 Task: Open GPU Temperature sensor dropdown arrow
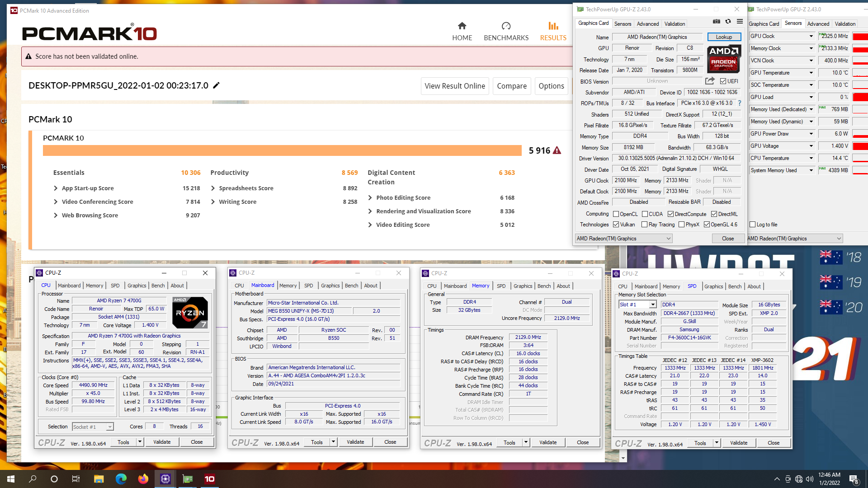click(x=811, y=73)
